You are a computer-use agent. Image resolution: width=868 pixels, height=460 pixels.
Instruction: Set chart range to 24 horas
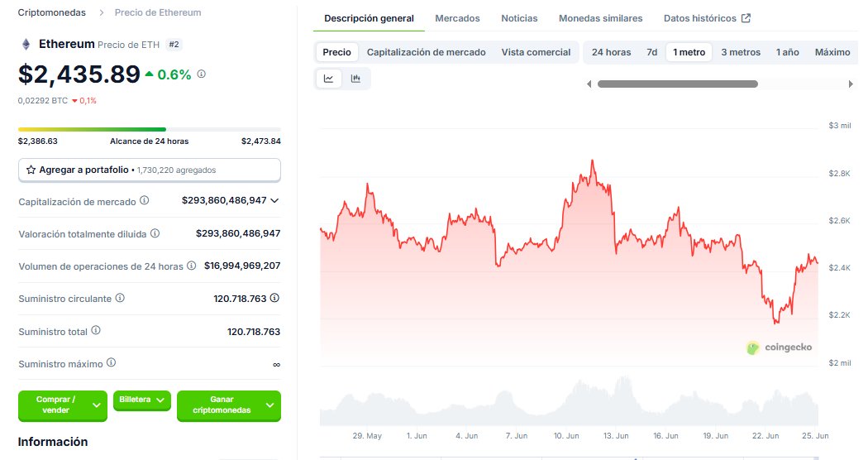611,52
